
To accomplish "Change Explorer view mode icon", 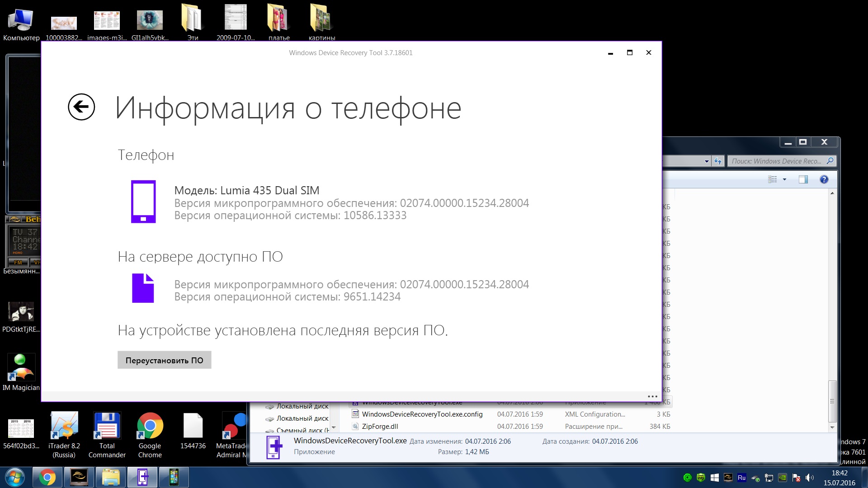I will click(x=773, y=179).
